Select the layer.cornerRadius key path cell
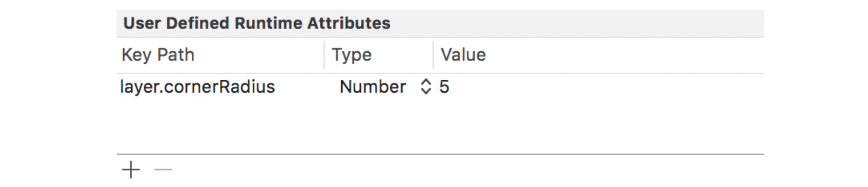The height and width of the screenshot is (187, 868). pyautogui.click(x=198, y=87)
